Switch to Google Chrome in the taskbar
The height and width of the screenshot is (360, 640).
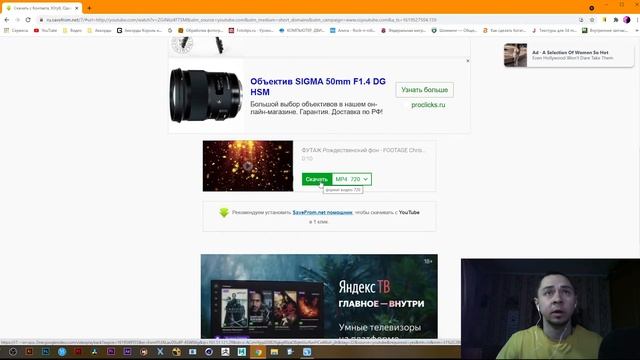[258, 351]
